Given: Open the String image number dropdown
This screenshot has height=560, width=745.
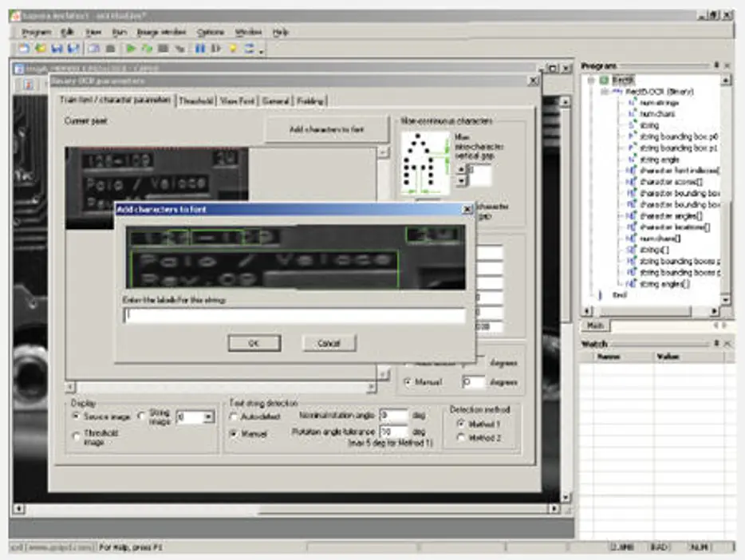Looking at the screenshot, I should (x=208, y=417).
